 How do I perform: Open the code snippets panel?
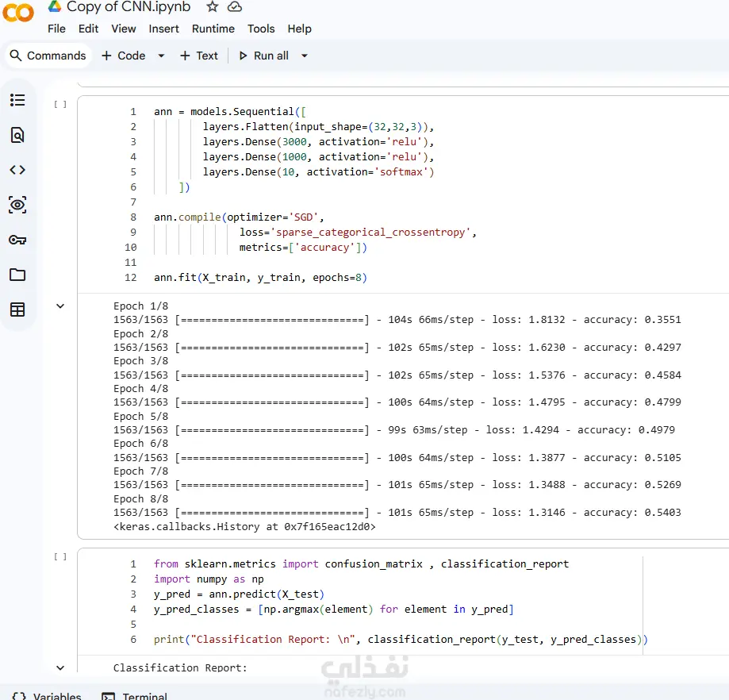coord(17,170)
